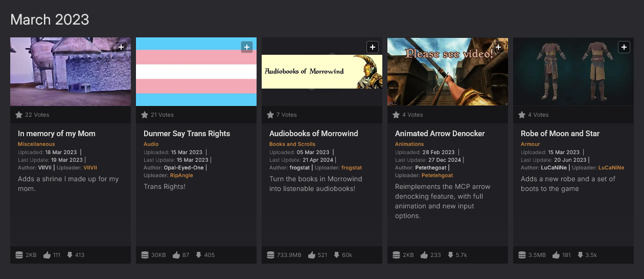Select the Animations category link
644x279 pixels.
click(x=409, y=144)
